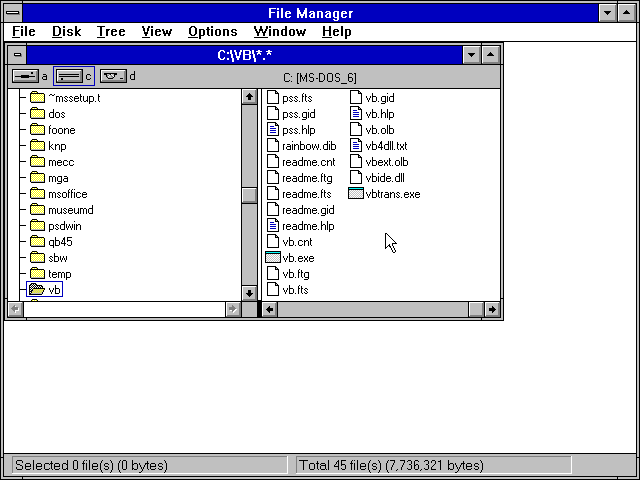Click the rainbow.dib file icon
The width and height of the screenshot is (640, 480).
click(x=273, y=146)
